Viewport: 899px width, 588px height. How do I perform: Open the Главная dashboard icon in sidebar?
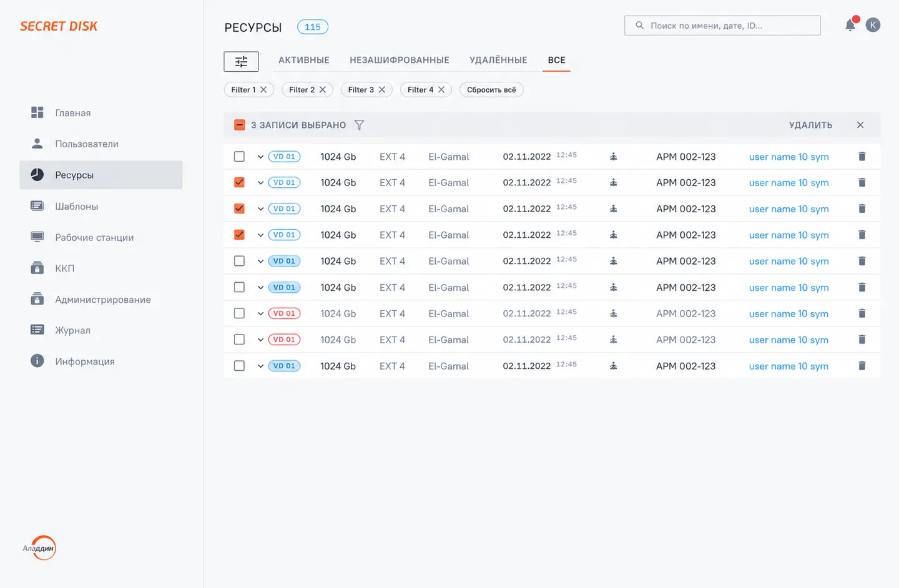(37, 112)
